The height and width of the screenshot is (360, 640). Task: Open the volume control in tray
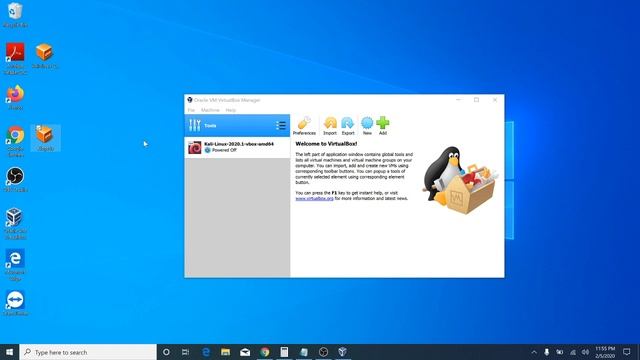click(x=585, y=352)
